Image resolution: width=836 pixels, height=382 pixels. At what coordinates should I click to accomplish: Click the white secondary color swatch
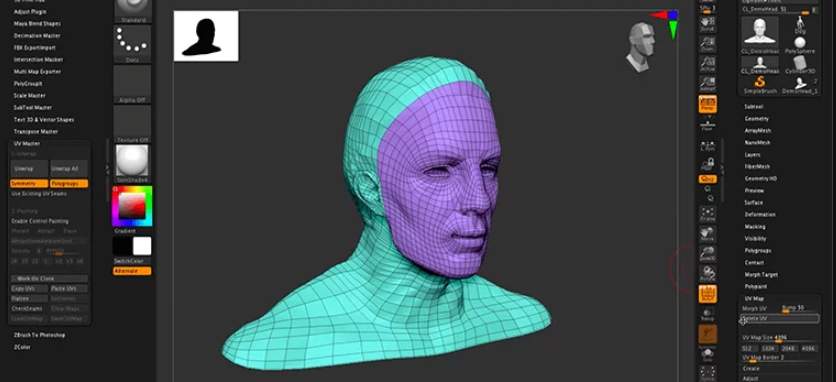142,246
